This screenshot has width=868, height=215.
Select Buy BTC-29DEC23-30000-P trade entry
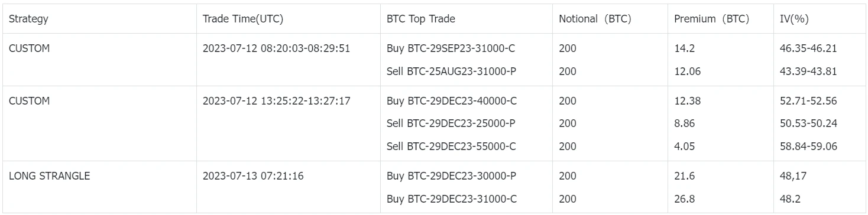tap(452, 176)
